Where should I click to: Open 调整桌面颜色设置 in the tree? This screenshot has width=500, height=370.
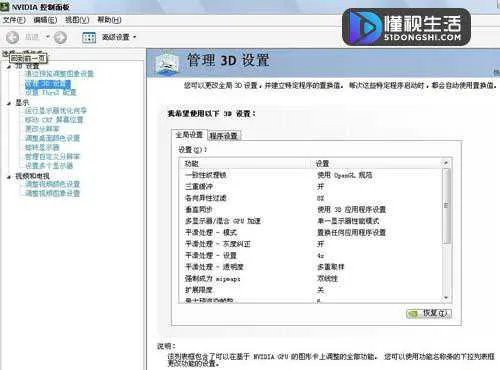tap(52, 138)
